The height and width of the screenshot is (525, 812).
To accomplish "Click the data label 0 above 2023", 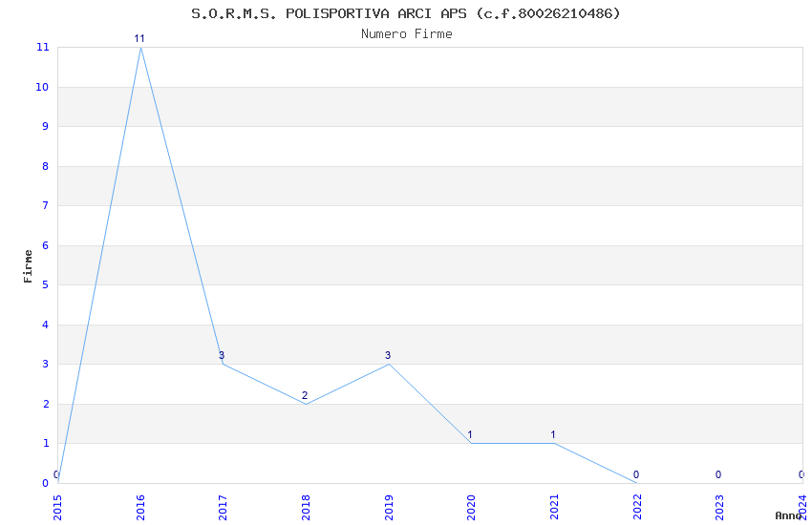I will pos(718,474).
